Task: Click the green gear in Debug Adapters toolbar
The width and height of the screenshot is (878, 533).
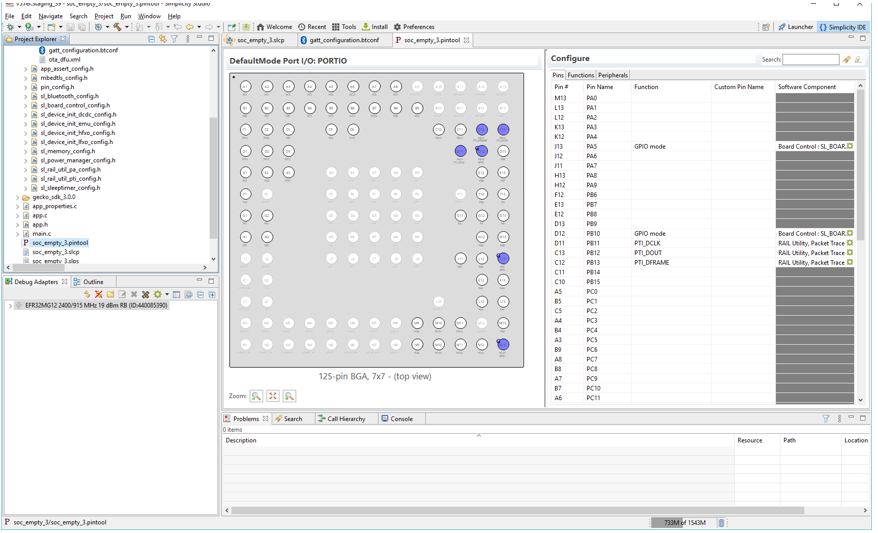Action: (x=157, y=294)
